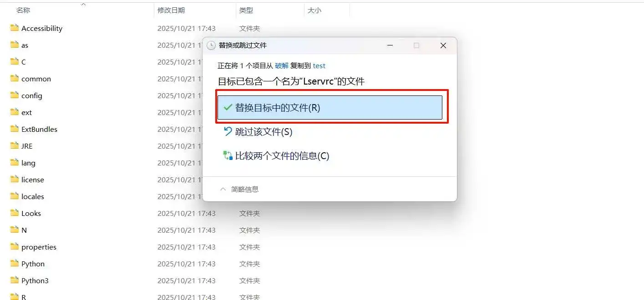The width and height of the screenshot is (644, 300).
Task: Expand the 简略信息 details chevron
Action: click(223, 189)
